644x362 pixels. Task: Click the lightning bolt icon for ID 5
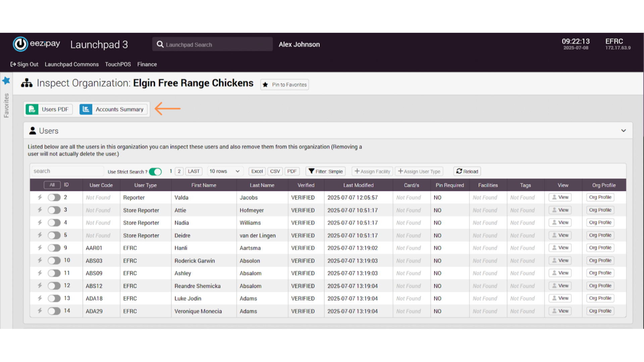point(40,235)
